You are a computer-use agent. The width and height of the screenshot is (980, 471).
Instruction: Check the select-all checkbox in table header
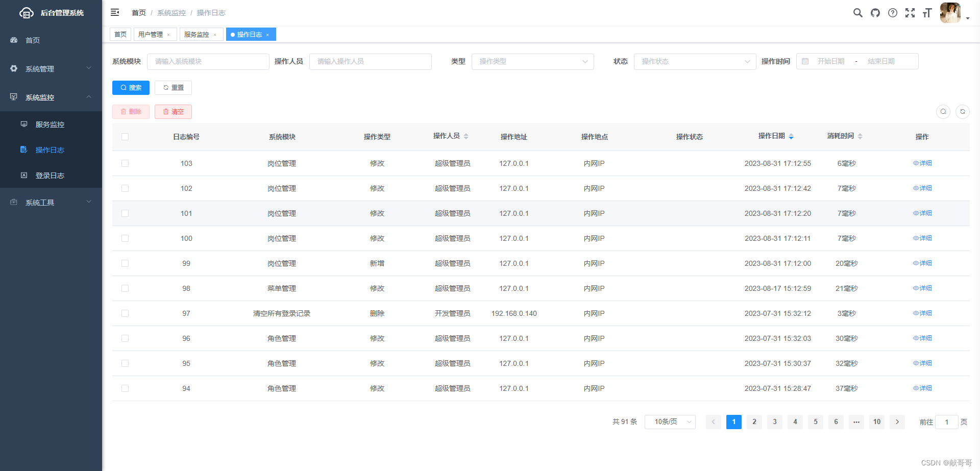pos(125,137)
